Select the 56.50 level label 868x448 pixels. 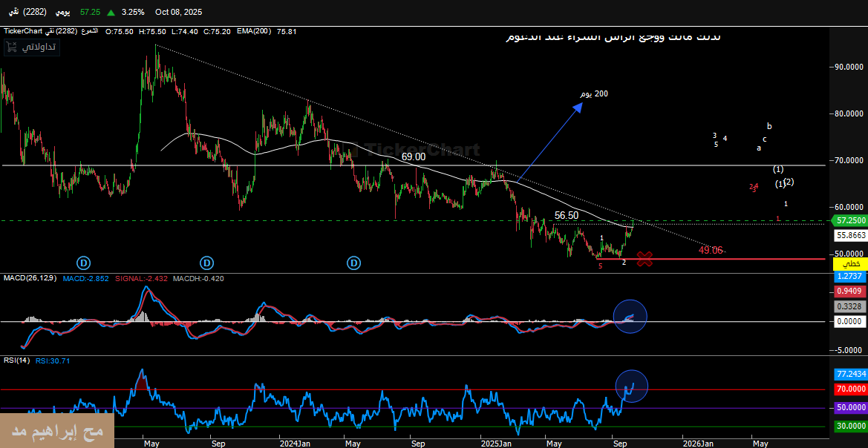pos(566,215)
